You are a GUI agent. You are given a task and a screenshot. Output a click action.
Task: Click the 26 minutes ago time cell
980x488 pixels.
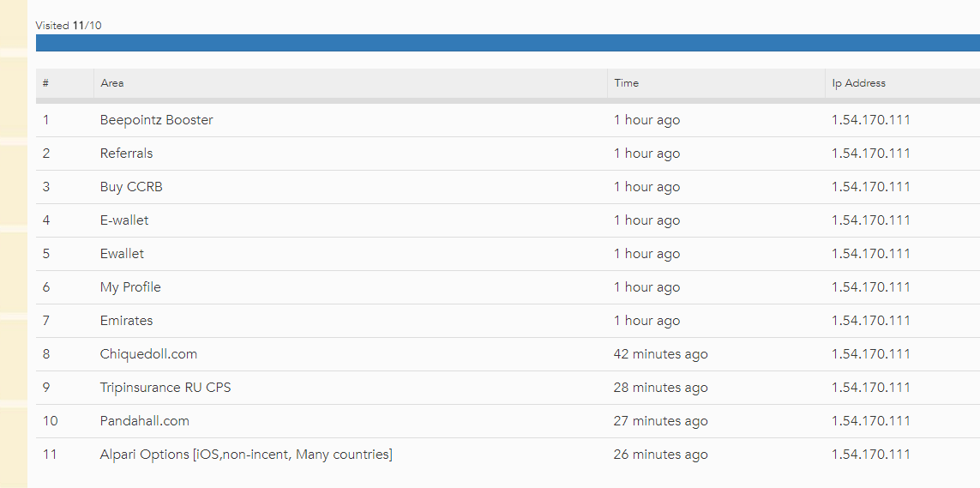660,455
